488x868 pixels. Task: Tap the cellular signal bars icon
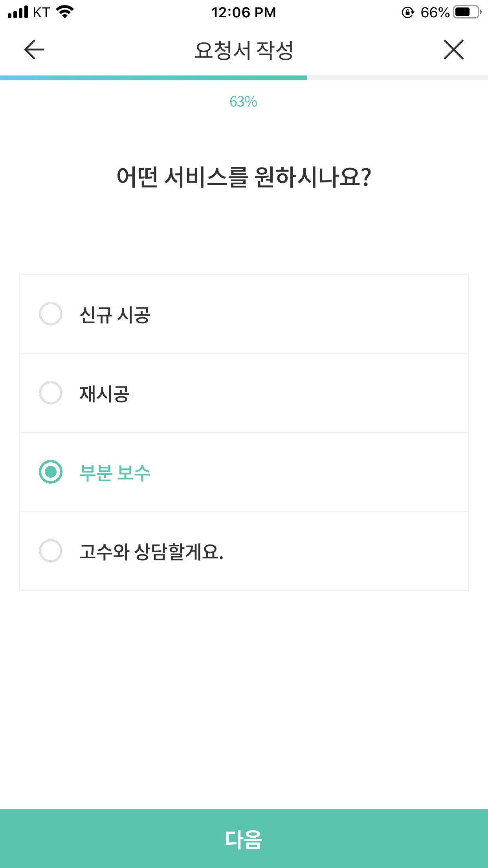click(x=18, y=12)
